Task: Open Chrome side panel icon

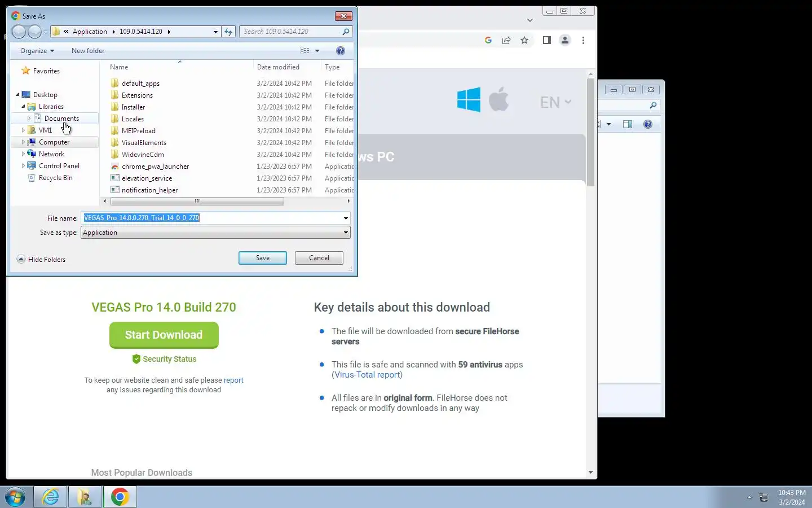Action: click(546, 40)
